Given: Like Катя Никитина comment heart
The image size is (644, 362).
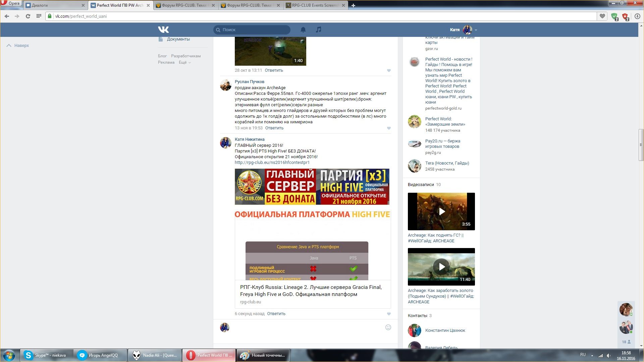Looking at the screenshot, I should (x=389, y=314).
